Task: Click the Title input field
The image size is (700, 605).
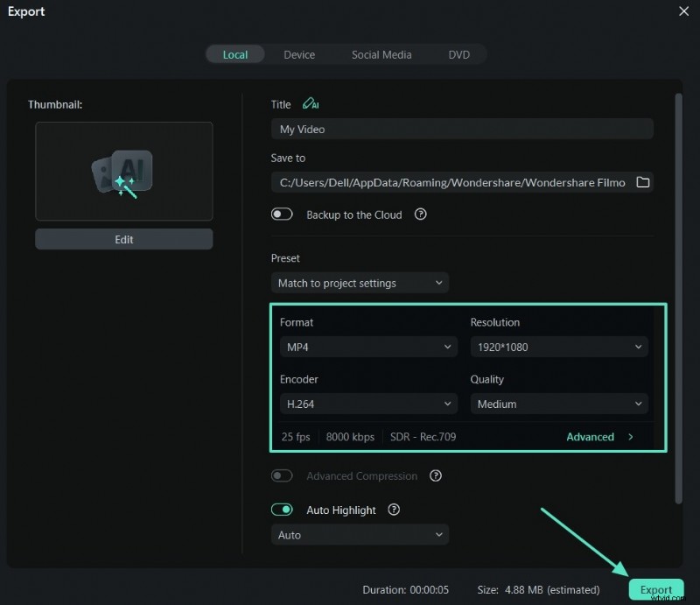Action: tap(462, 129)
